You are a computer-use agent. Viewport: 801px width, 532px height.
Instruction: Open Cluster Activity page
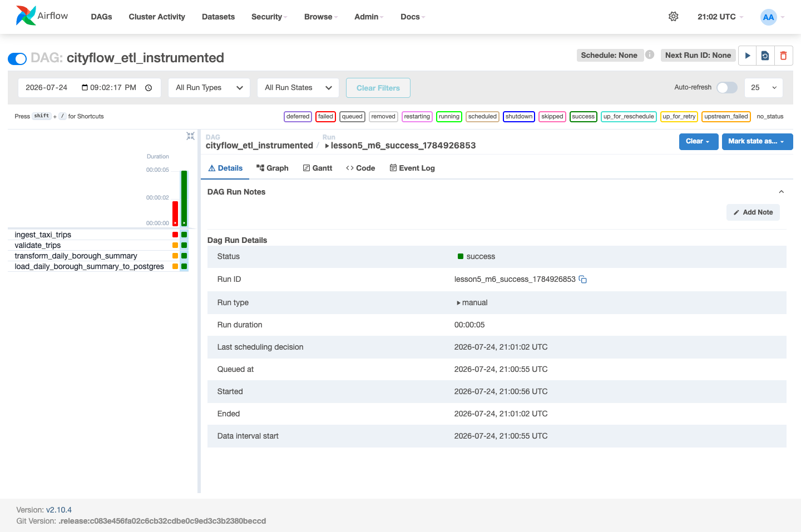tap(157, 17)
